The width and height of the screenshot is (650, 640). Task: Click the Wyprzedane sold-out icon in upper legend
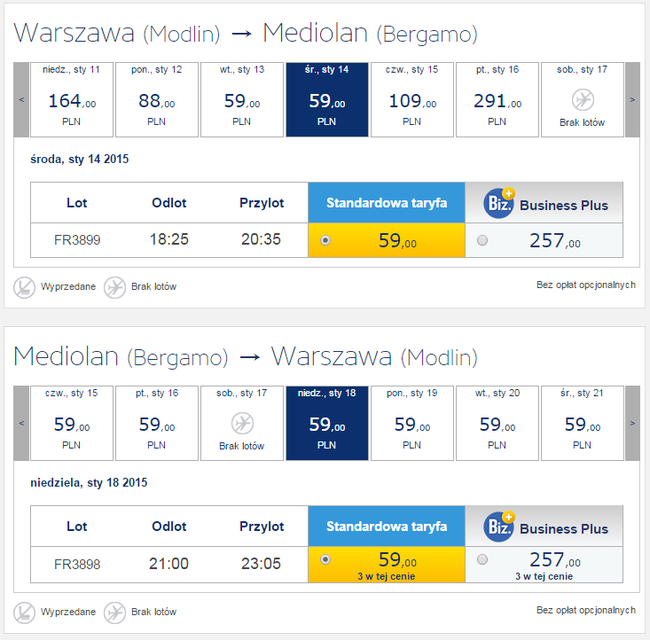click(x=24, y=286)
